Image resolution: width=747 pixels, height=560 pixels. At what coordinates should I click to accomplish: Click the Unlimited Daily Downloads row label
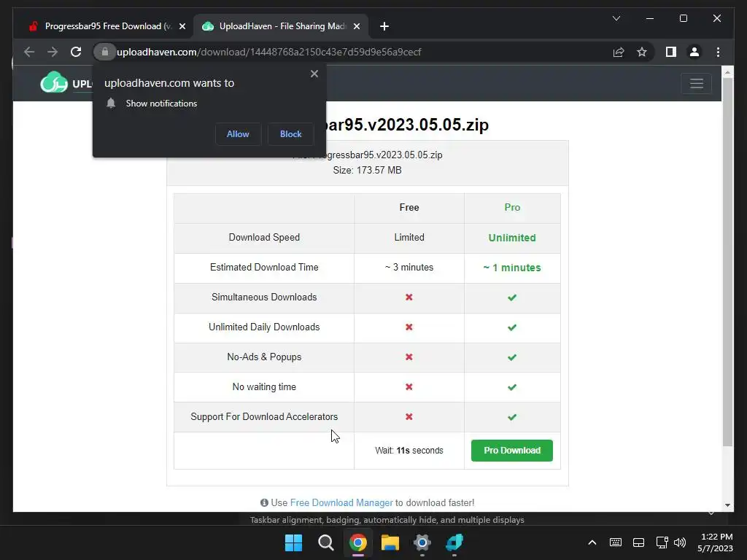[264, 327]
